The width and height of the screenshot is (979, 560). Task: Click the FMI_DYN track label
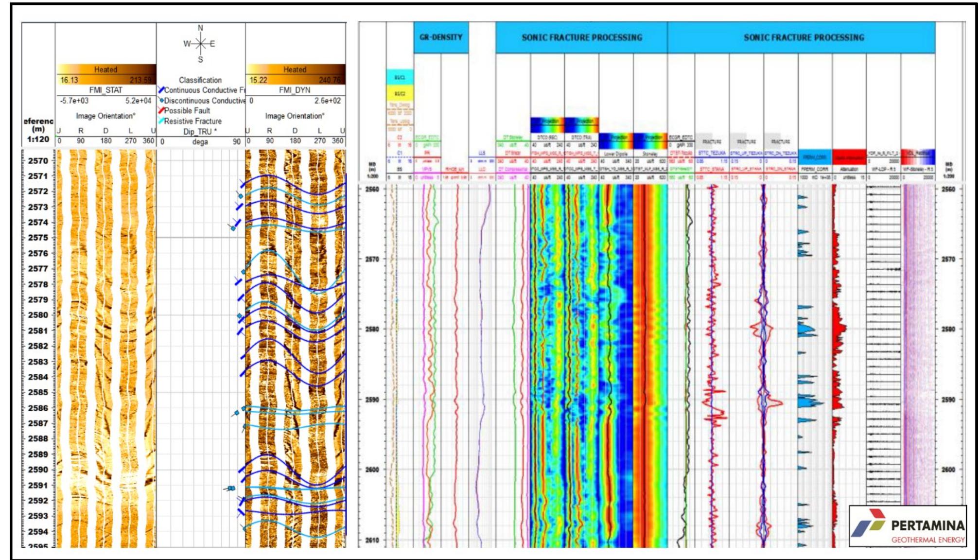pos(295,90)
